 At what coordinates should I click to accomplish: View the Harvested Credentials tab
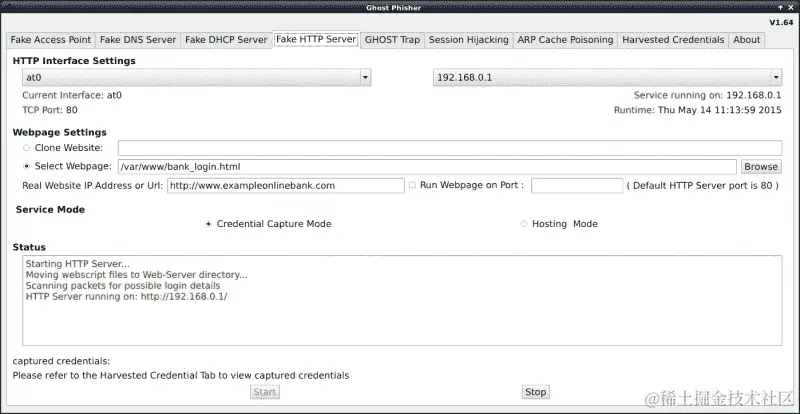click(x=673, y=40)
